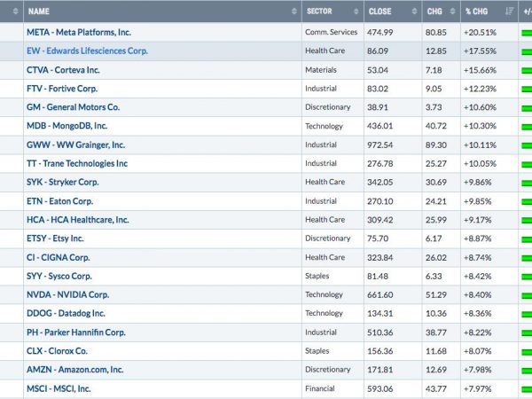Open META - Meta Platforms, Inc. link
This screenshot has height=399, width=532.
point(79,32)
